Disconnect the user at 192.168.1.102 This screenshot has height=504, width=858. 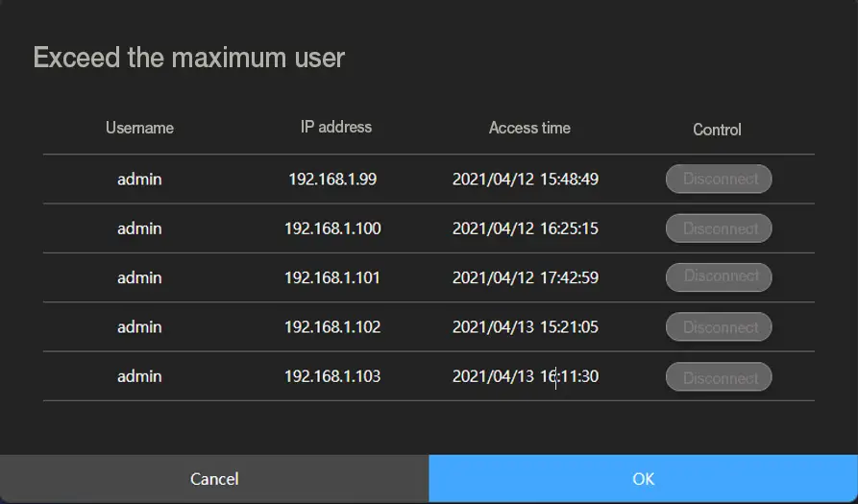[x=719, y=327]
